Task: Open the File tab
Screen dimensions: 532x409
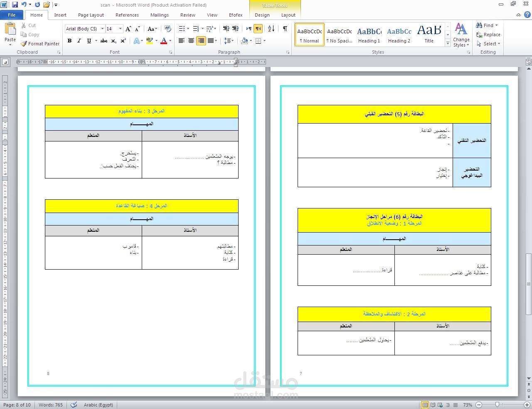Action: pos(12,15)
